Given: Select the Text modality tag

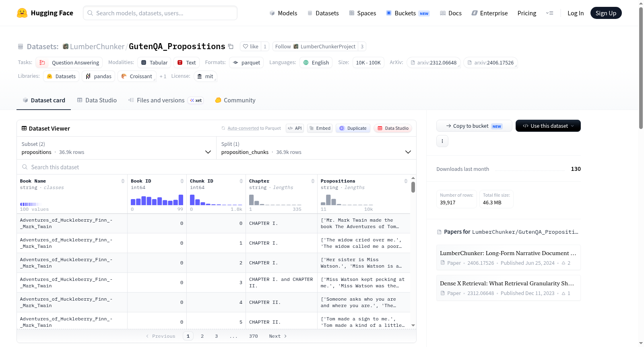Looking at the screenshot, I should [186, 62].
